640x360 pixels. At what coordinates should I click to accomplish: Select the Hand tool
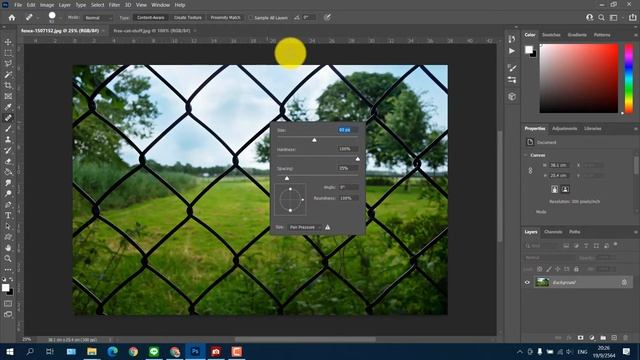pos(8,248)
